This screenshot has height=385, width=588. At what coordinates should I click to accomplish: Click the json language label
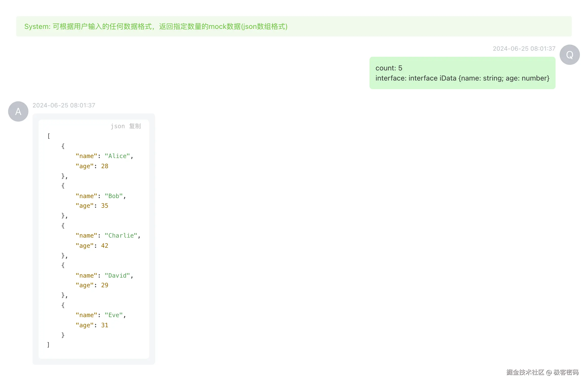point(118,126)
